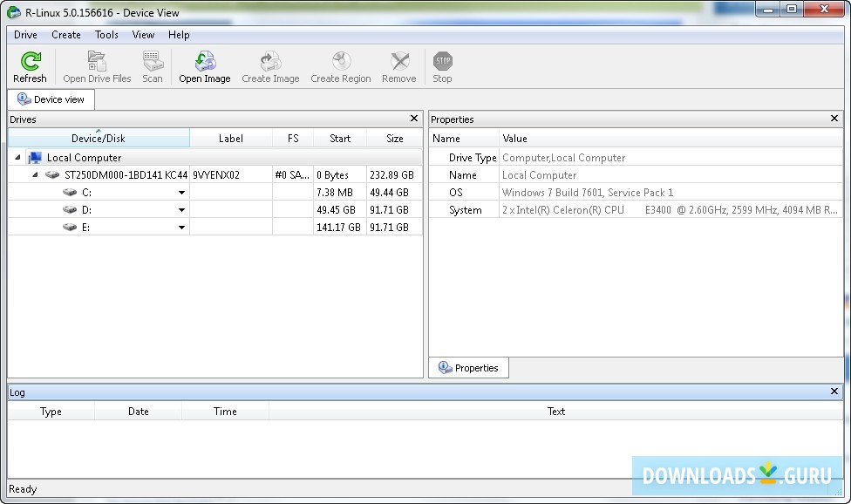
Task: Minimize the R-Linux window
Action: tap(768, 10)
